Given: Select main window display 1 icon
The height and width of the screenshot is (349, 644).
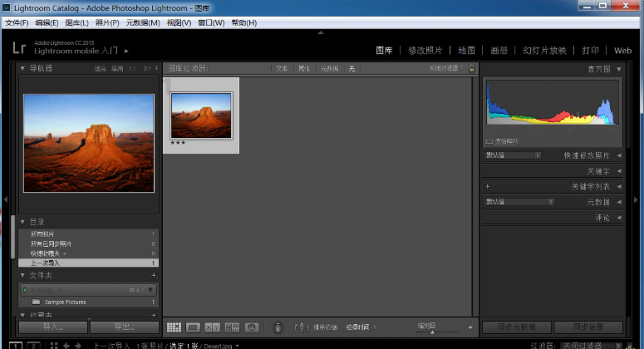Looking at the screenshot, I should [15, 346].
